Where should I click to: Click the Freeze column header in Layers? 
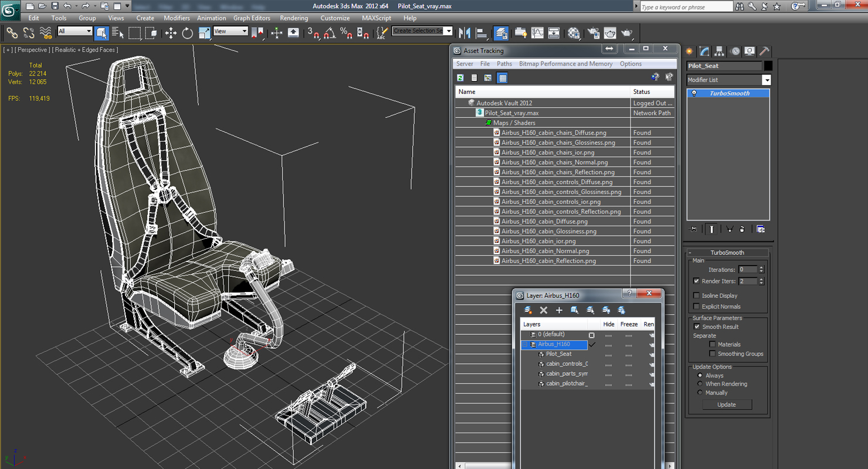[x=629, y=324]
